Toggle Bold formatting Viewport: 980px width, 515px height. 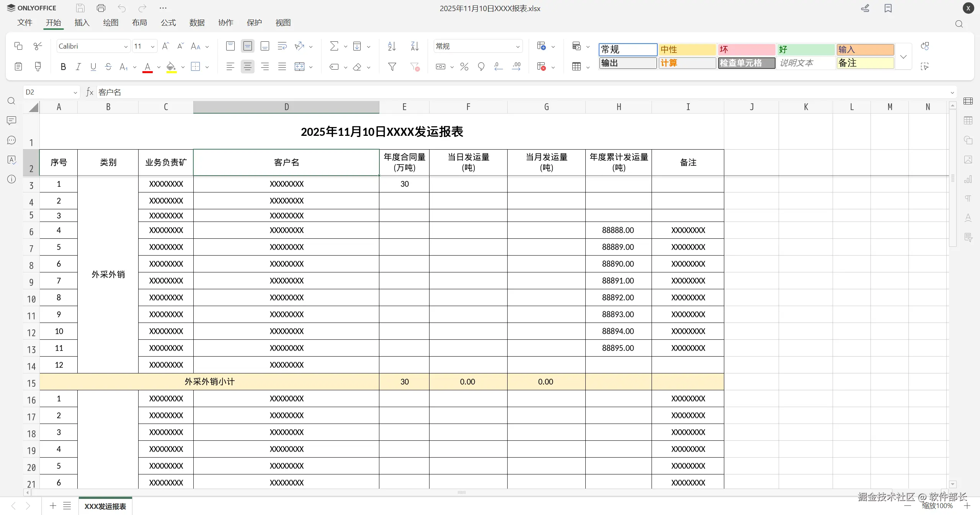pyautogui.click(x=63, y=67)
